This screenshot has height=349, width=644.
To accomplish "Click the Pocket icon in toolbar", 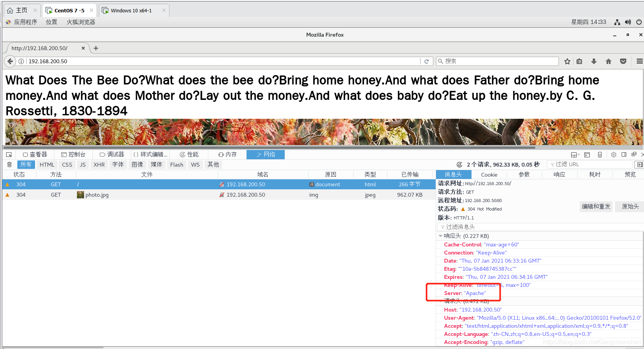I will [623, 61].
